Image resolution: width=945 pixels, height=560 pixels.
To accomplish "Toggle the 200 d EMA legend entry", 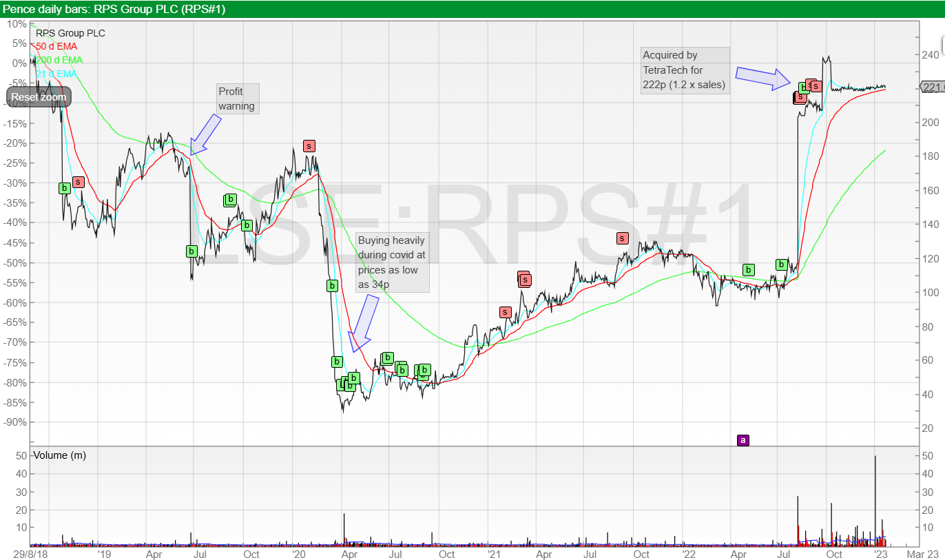I will coord(59,60).
